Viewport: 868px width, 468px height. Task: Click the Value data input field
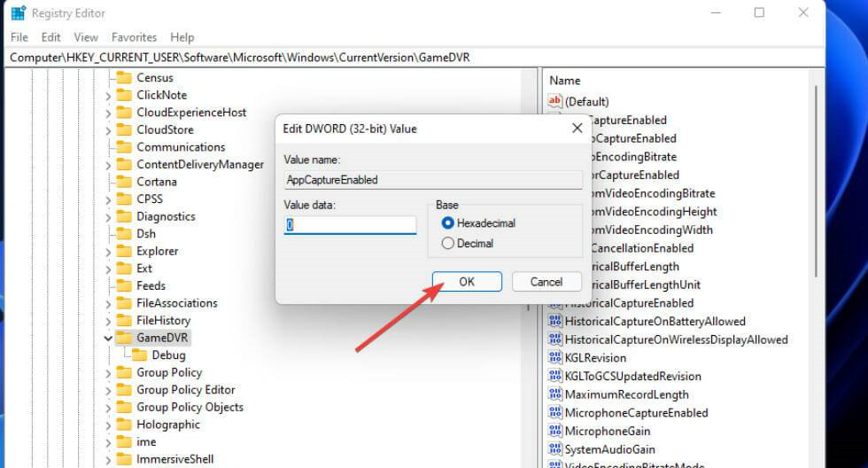point(350,225)
